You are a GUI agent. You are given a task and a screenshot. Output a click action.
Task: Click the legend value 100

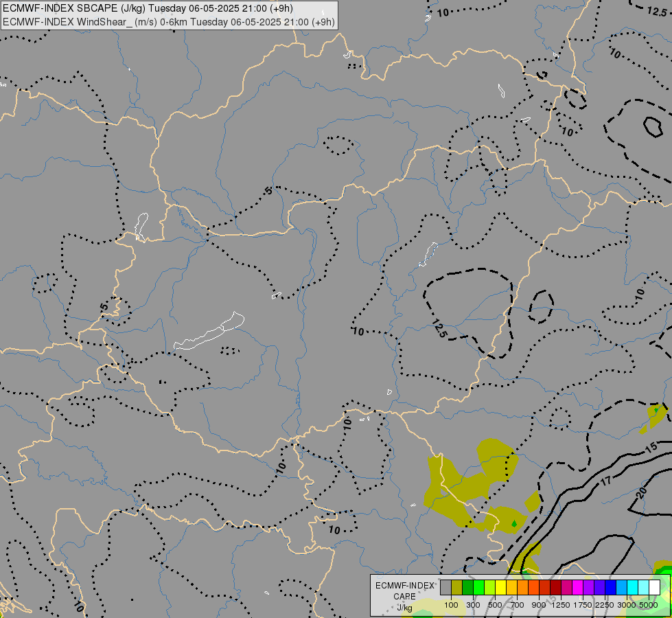click(451, 605)
